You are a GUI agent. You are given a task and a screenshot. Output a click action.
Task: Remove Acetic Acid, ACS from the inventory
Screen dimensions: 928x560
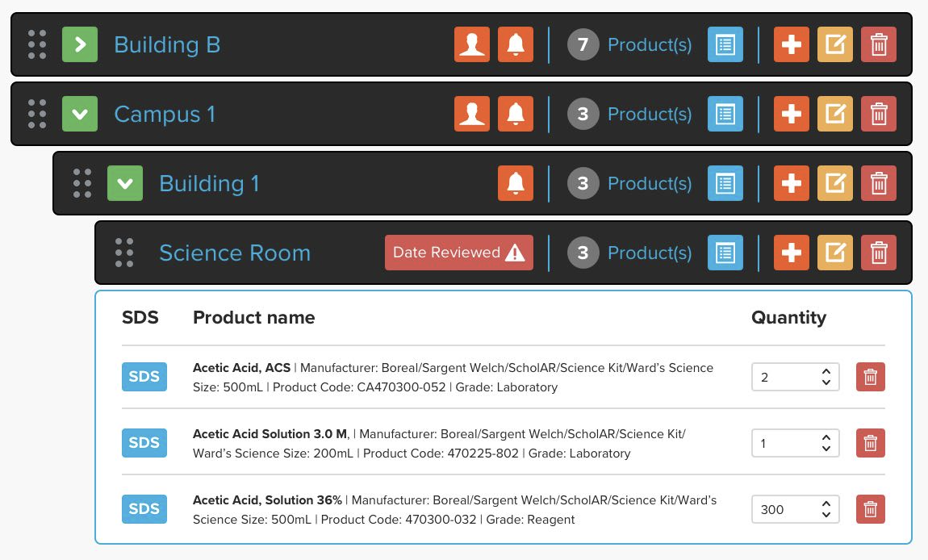click(870, 376)
